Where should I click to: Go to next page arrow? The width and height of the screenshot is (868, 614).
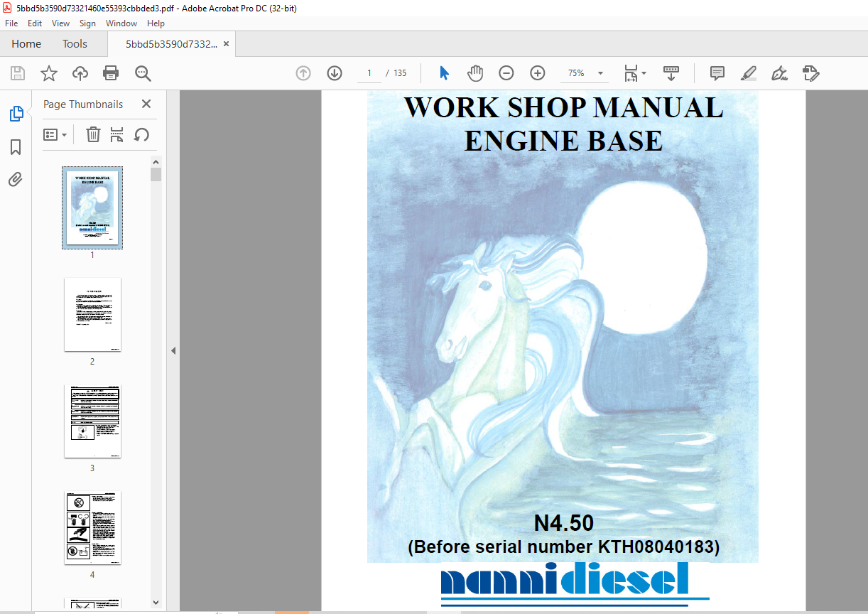pos(335,73)
